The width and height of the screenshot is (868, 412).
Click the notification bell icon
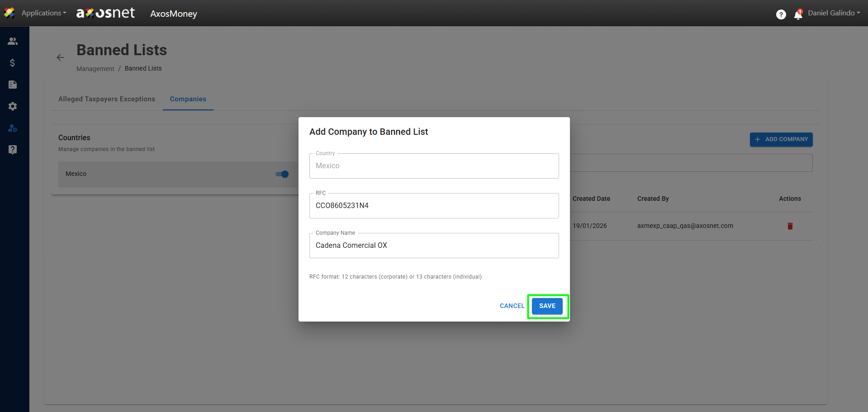click(798, 15)
